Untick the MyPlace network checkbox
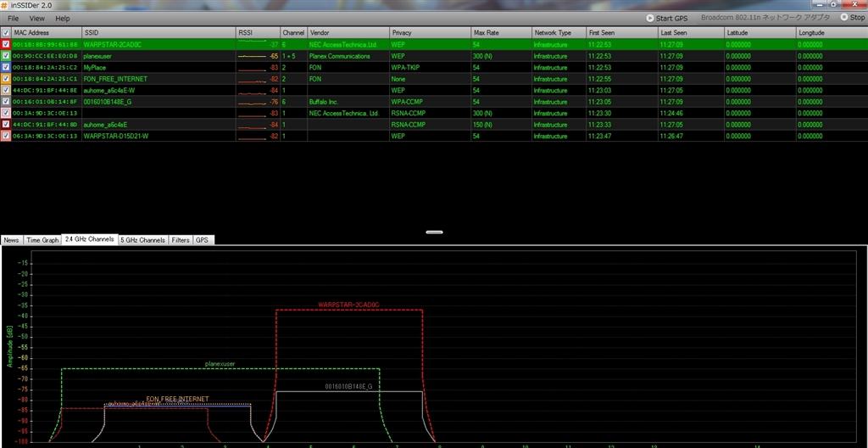The height and width of the screenshot is (448, 868). click(6, 67)
